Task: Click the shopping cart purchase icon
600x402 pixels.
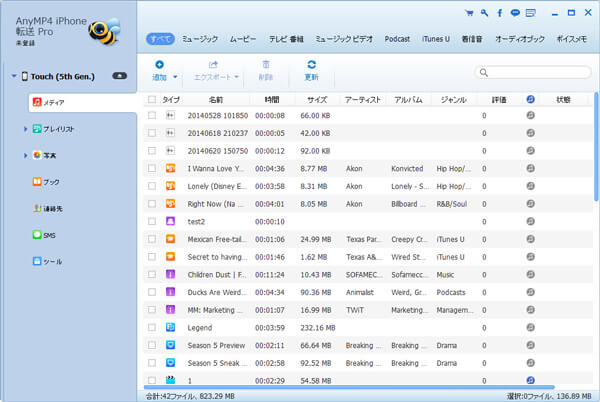Action: 469,13
